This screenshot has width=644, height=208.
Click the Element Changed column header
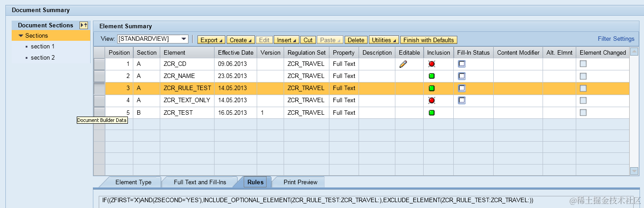point(603,52)
